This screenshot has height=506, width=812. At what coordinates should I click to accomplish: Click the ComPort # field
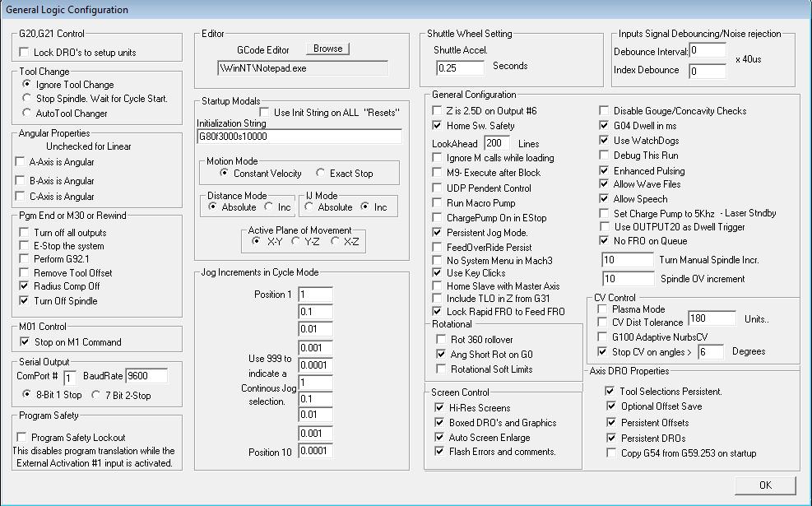[x=70, y=378]
